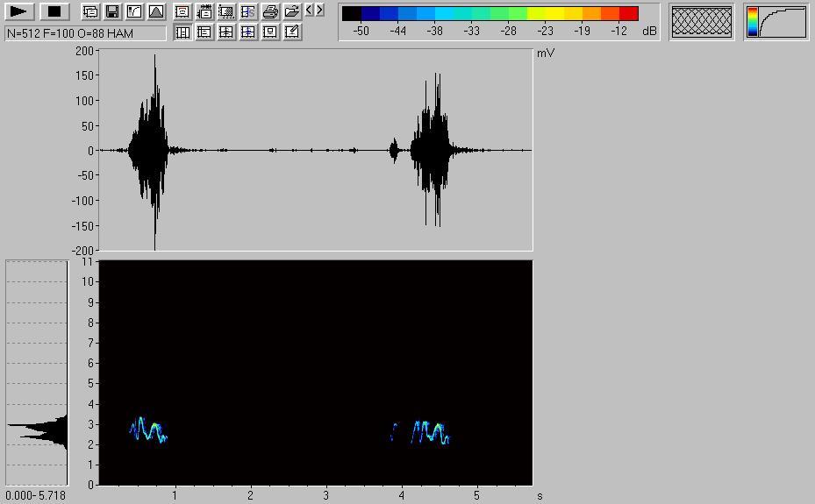The width and height of the screenshot is (815, 504).
Task: Click the Play button
Action: tap(20, 11)
